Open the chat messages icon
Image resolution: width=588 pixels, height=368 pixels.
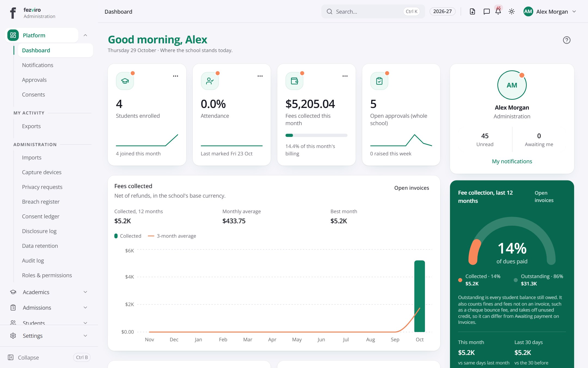coord(486,11)
